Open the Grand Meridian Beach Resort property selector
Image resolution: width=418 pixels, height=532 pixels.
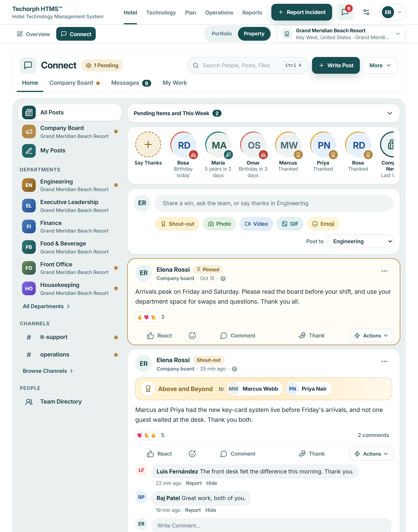click(x=341, y=34)
